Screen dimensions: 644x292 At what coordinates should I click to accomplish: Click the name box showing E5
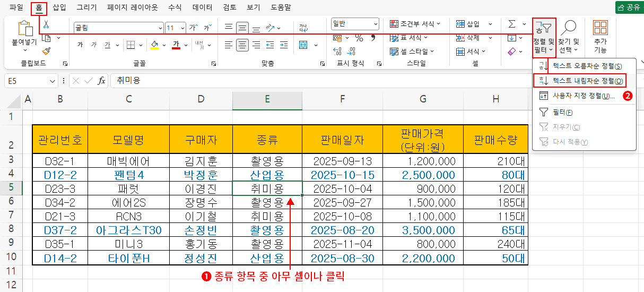point(31,81)
